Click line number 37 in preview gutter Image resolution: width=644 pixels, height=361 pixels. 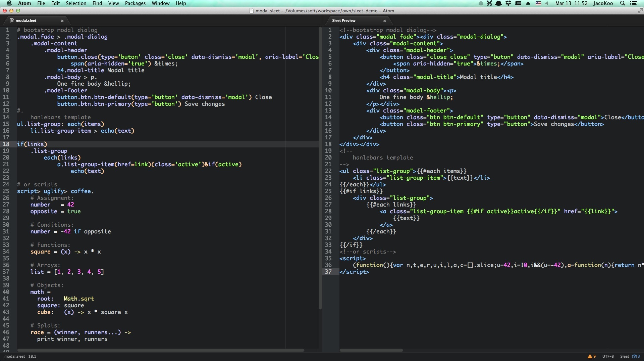328,272
